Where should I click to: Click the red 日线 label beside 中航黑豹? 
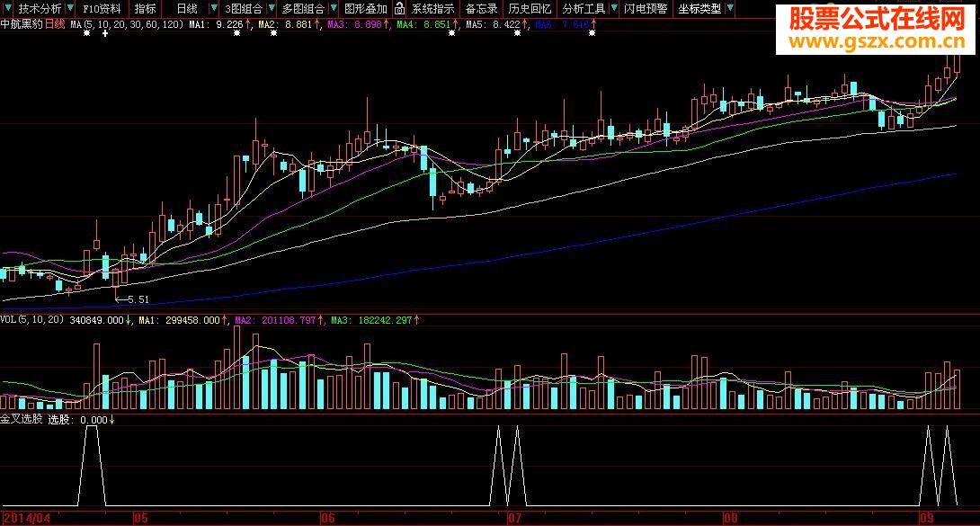click(x=55, y=24)
